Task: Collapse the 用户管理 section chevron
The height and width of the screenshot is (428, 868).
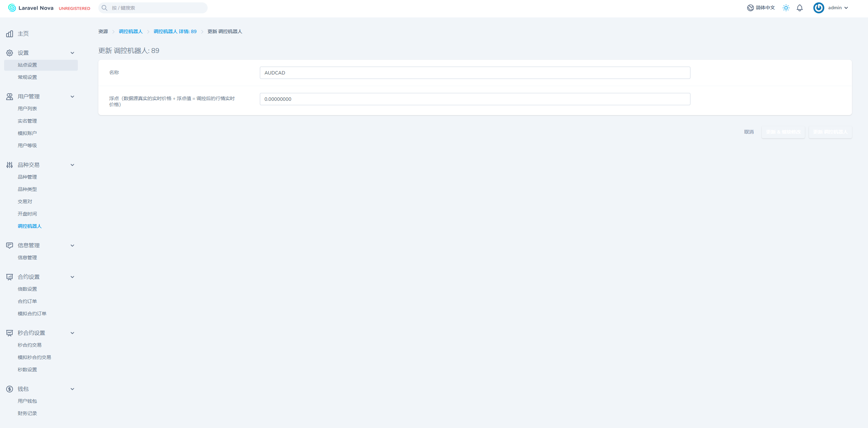Action: (72, 97)
